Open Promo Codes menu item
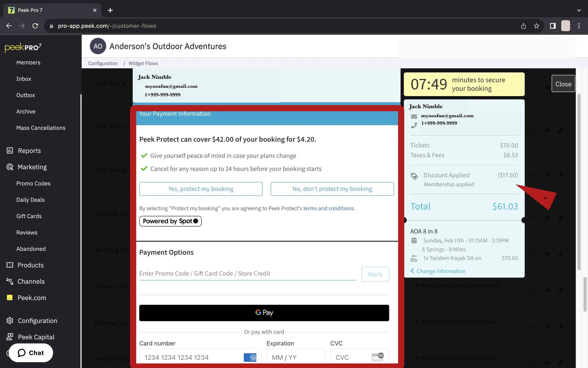Screen dimensions: 588x368 [33, 183]
